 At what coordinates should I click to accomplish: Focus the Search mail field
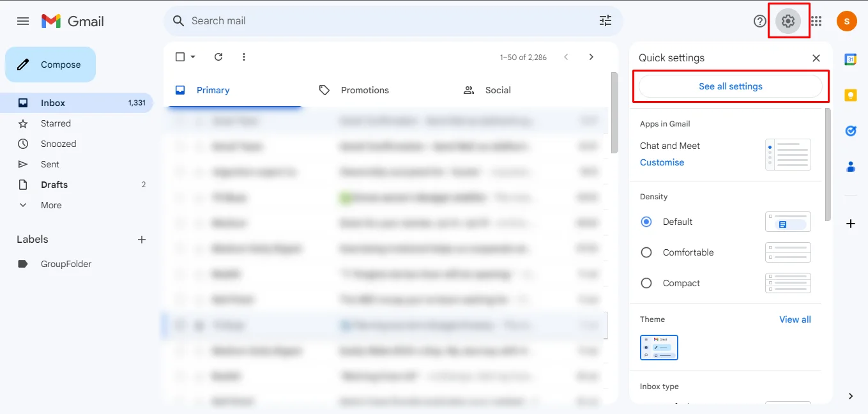393,21
